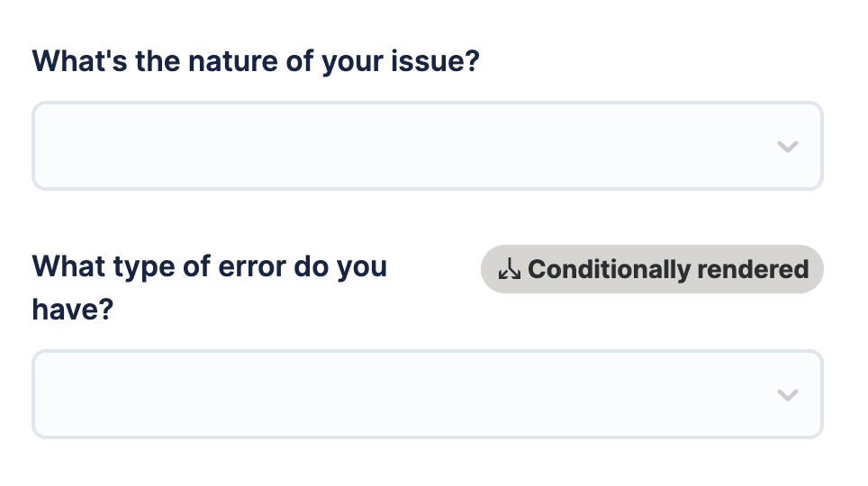Expand the conditionally rendered select field
This screenshot has width=868, height=486.
(x=428, y=394)
